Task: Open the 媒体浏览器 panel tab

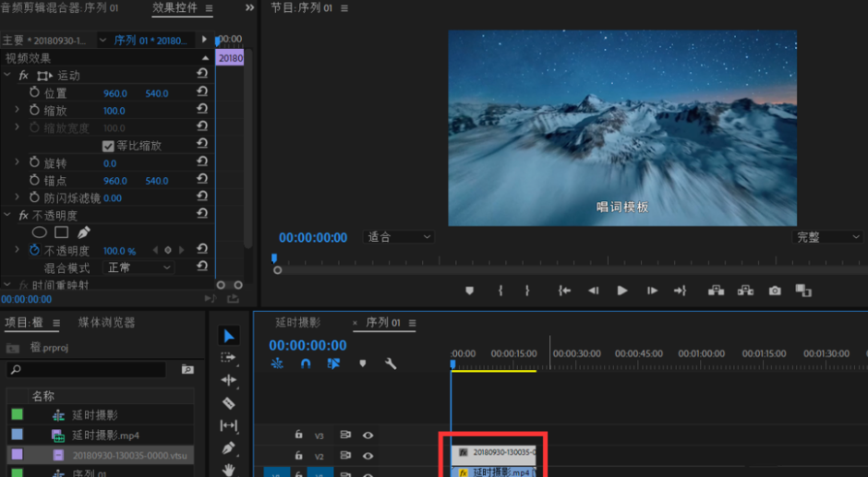Action: click(x=106, y=323)
